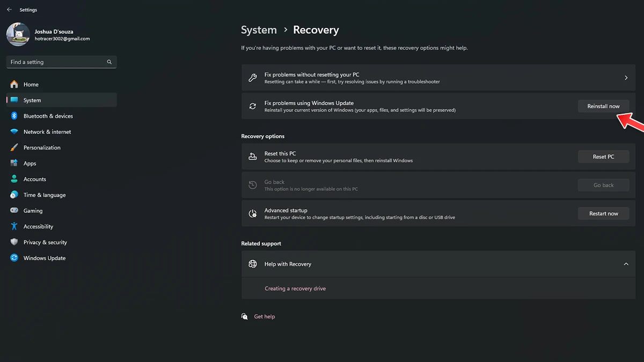Open Gaming settings label

(x=33, y=211)
